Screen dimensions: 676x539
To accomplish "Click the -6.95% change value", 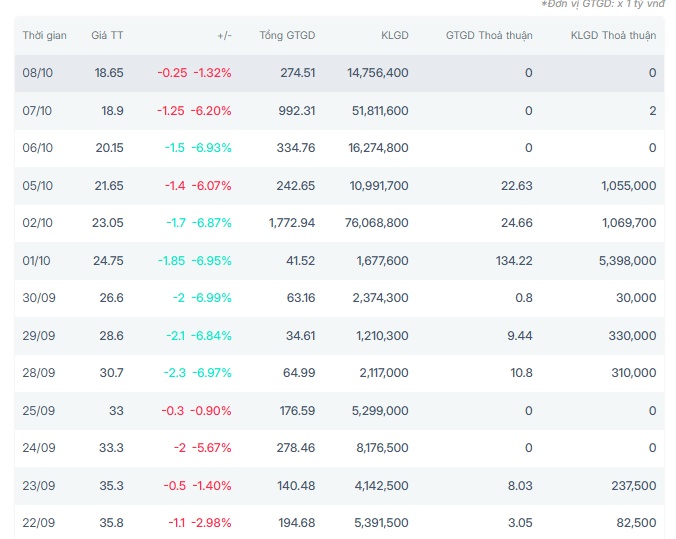I will pyautogui.click(x=211, y=261).
